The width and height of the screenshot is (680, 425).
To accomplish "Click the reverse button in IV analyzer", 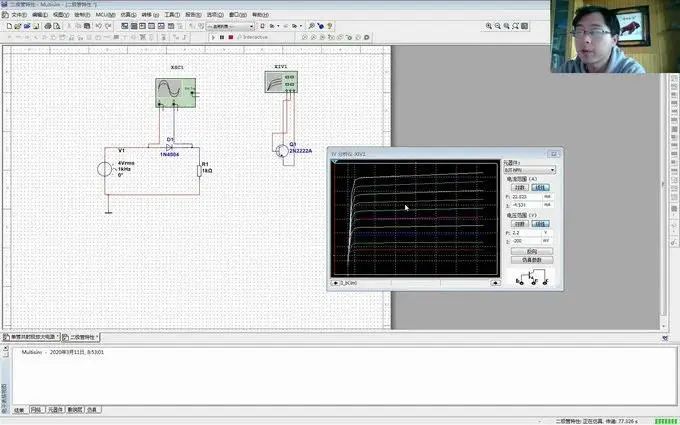I will coord(532,252).
